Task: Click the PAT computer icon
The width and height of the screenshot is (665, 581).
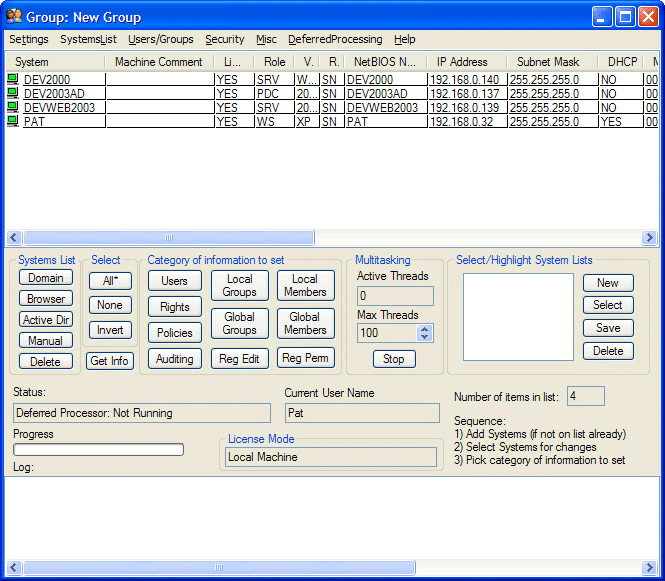Action: coord(13,121)
